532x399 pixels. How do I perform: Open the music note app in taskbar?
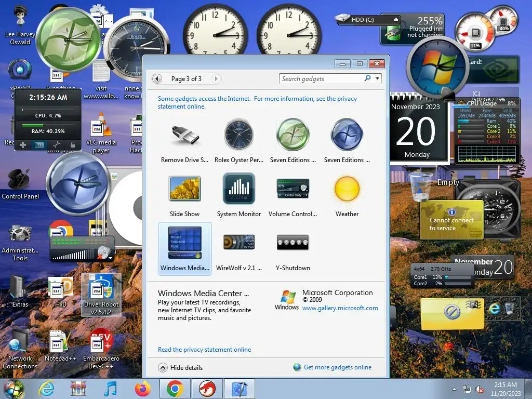(110, 389)
